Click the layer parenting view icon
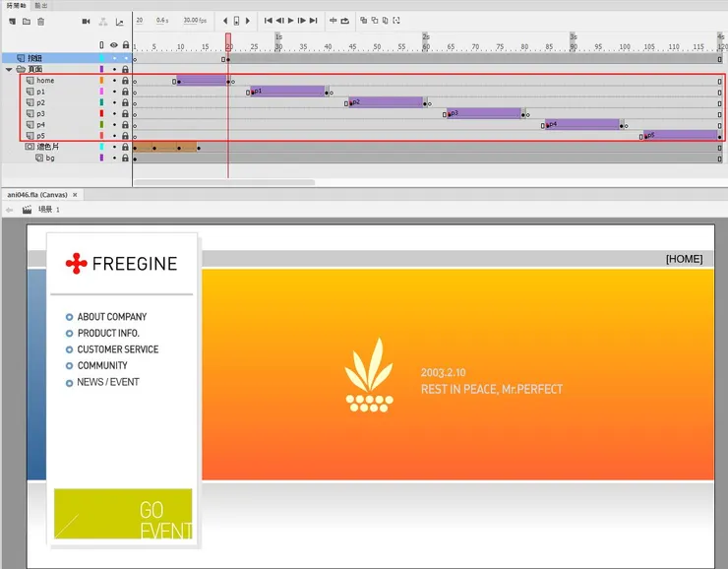Screen dimensions: 728x569 (103, 22)
